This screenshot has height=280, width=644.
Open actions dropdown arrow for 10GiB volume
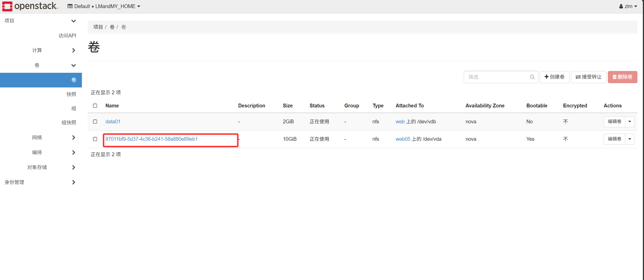click(x=630, y=139)
